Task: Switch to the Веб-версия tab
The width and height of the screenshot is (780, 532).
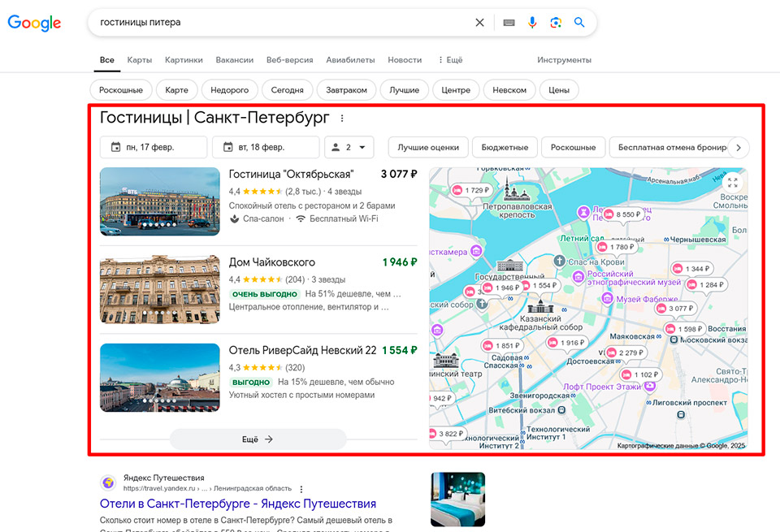Action: coord(289,59)
